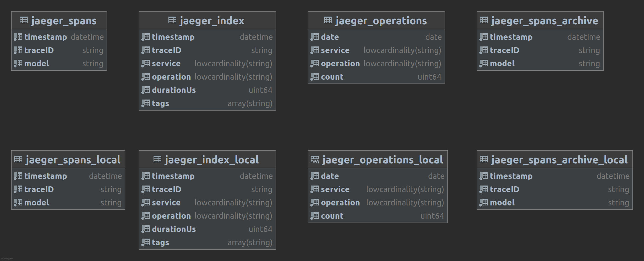Click the jaeger_operations_local view icon

pyautogui.click(x=315, y=160)
